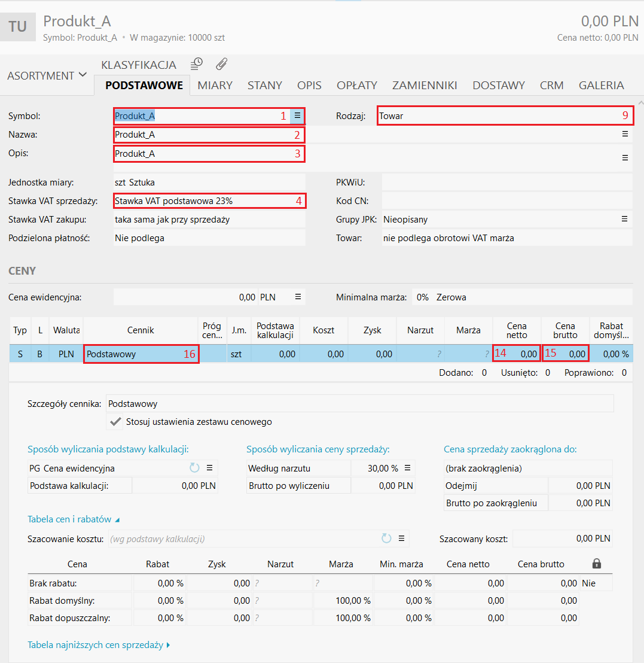Screen dimensions: 644x663
Task: Open menu icon beside Według narzutu 30,00 %
Action: (408, 468)
